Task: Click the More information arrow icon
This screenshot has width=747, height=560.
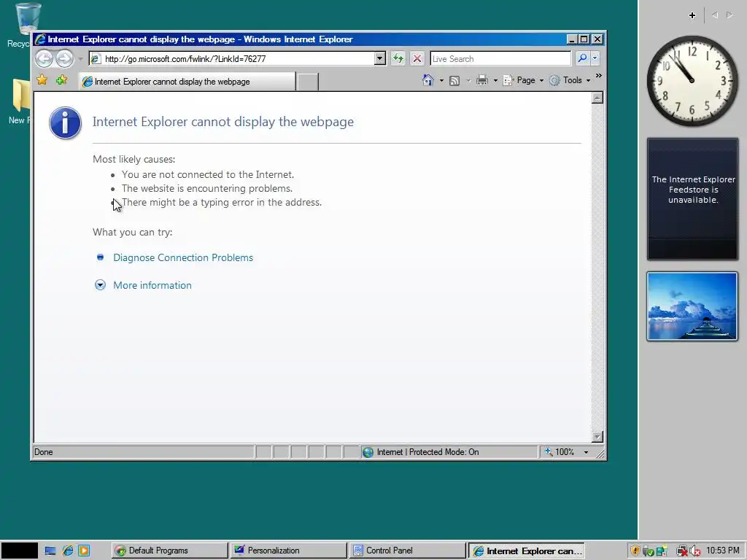Action: (100, 285)
